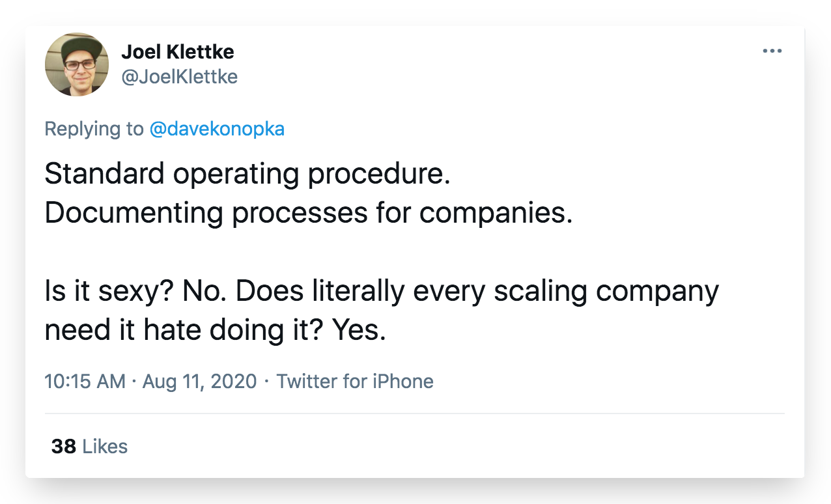
Task: Open the Joel Klettke display name
Action: pyautogui.click(x=178, y=51)
